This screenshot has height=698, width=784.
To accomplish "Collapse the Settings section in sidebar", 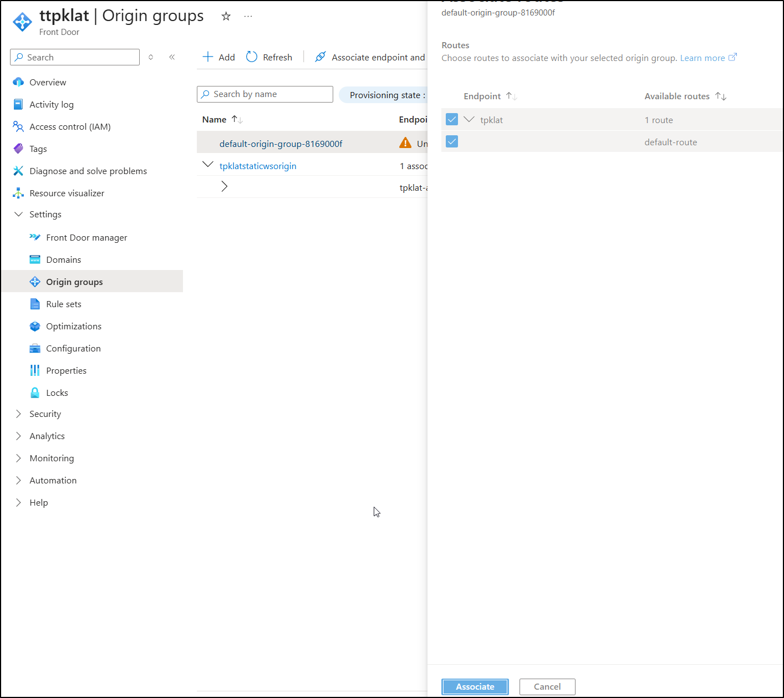I will [18, 215].
